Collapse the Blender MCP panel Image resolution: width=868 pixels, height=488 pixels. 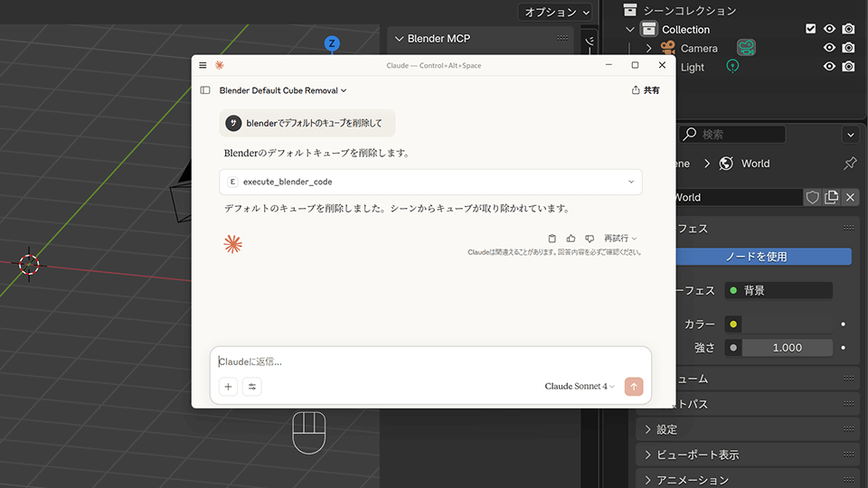coord(399,39)
